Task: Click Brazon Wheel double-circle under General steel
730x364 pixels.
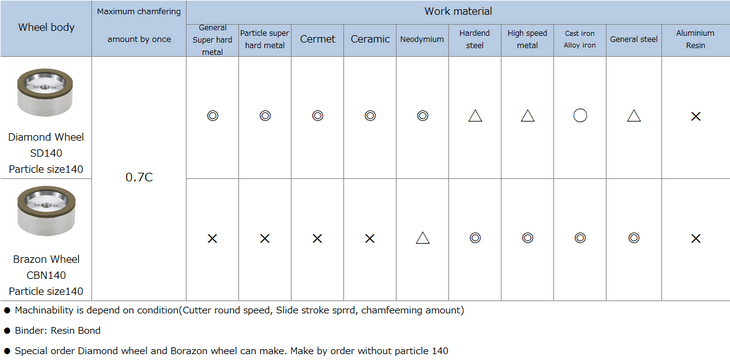Action: pyautogui.click(x=633, y=238)
